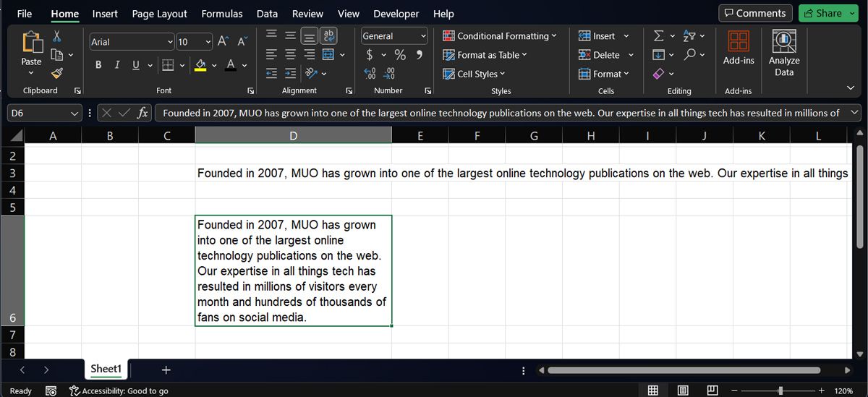Open the Arial font name dropdown
Image resolution: width=868 pixels, height=397 pixels.
[x=170, y=42]
